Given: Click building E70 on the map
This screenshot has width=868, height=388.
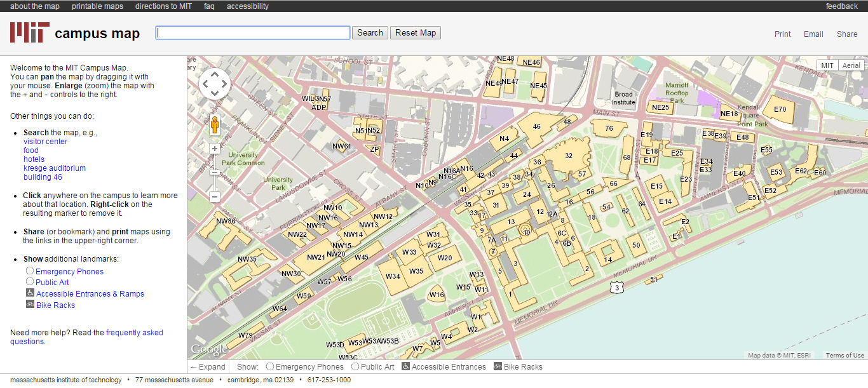Looking at the screenshot, I should coord(779,109).
